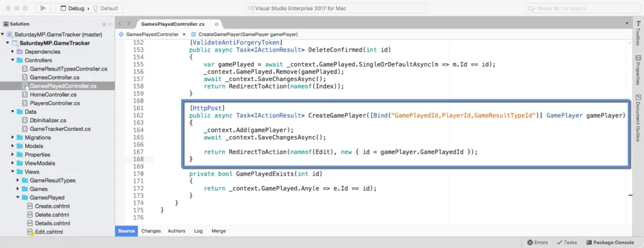
Task: Expand the Migrations folder
Action: [x=13, y=138]
